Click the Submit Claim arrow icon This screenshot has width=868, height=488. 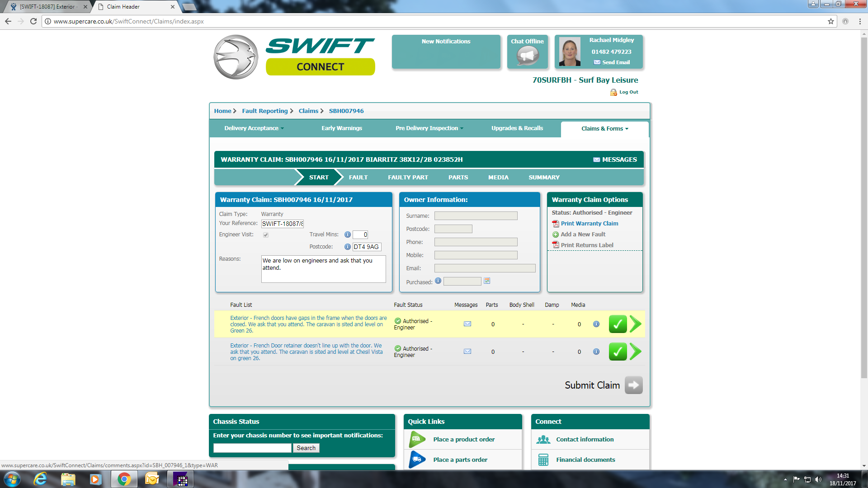point(633,385)
